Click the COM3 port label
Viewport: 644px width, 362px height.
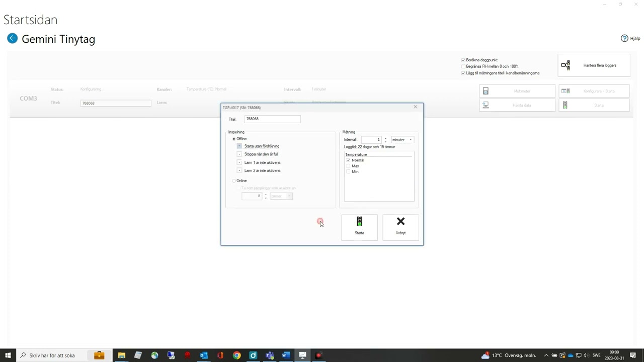[28, 99]
